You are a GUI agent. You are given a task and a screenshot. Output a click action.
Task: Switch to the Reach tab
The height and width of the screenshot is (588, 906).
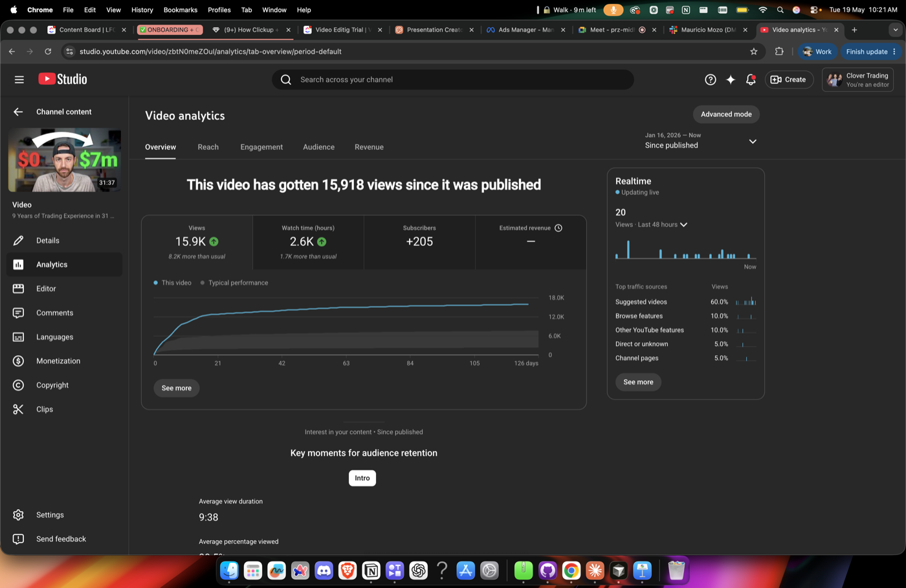(x=208, y=147)
